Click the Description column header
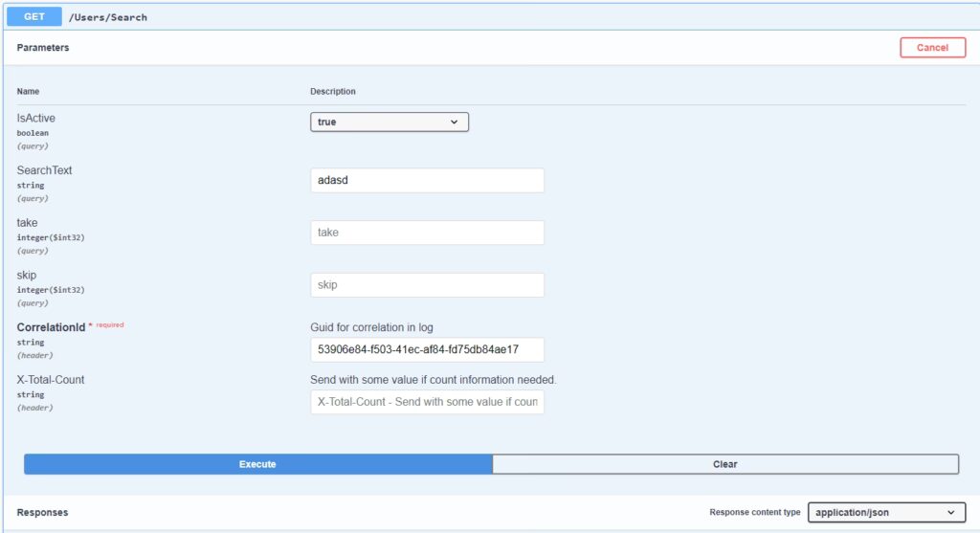The height and width of the screenshot is (533, 980). tap(332, 92)
